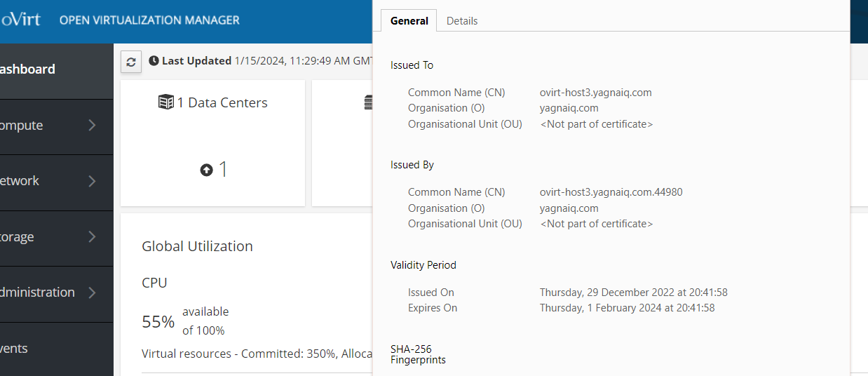
Task: Click the CPU 55% available figure
Action: (x=158, y=322)
